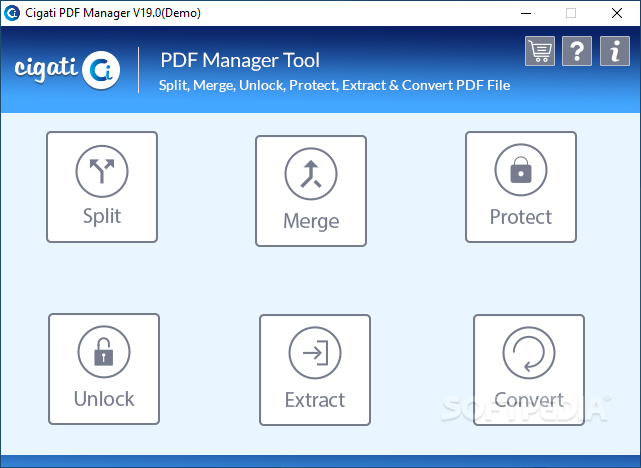Click the "PDF Manager Tool" heading text
This screenshot has height=468, width=641.
tap(240, 60)
